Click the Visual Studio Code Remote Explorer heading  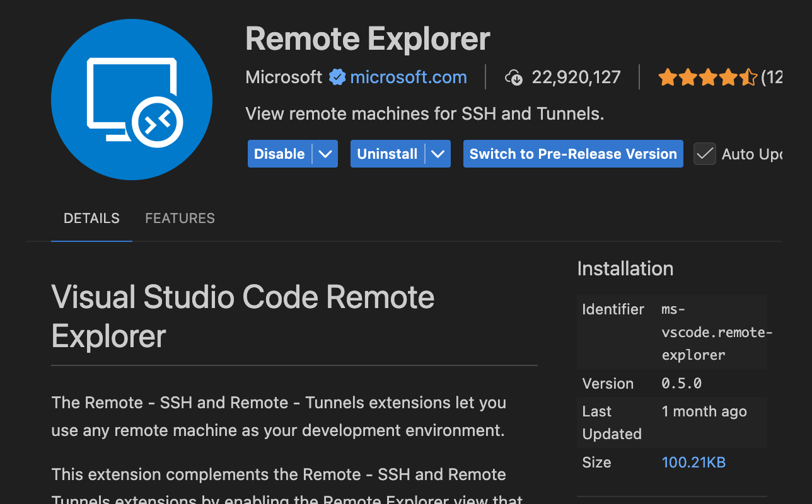[243, 316]
